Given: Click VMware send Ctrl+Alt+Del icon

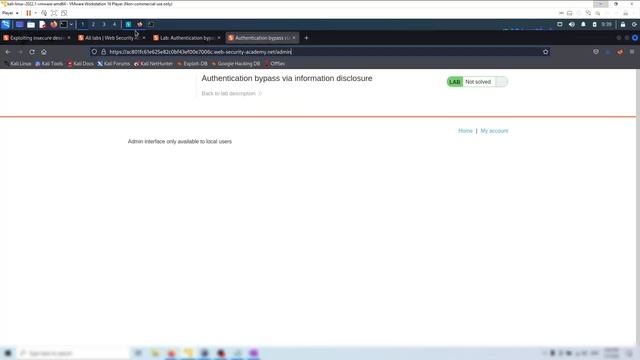Looking at the screenshot, I should [x=44, y=13].
